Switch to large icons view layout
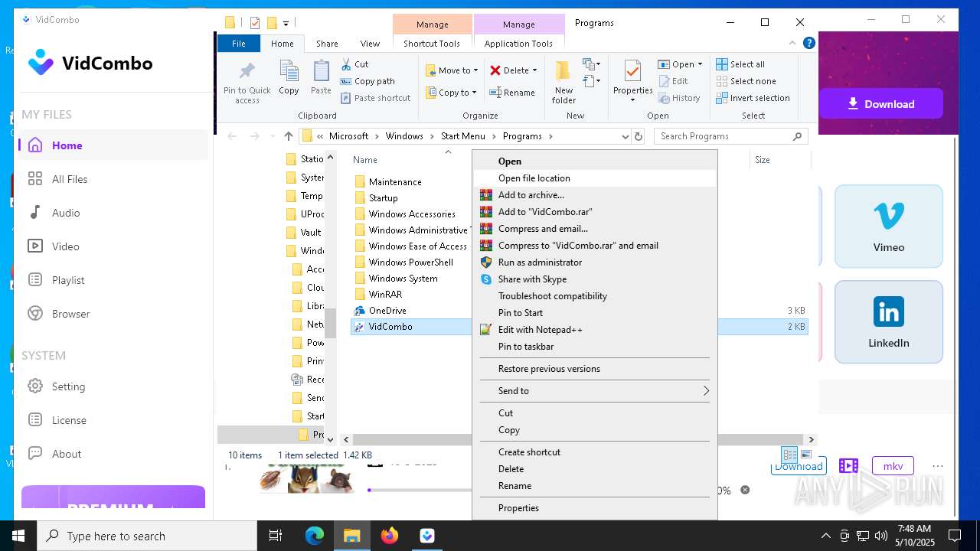 [806, 455]
